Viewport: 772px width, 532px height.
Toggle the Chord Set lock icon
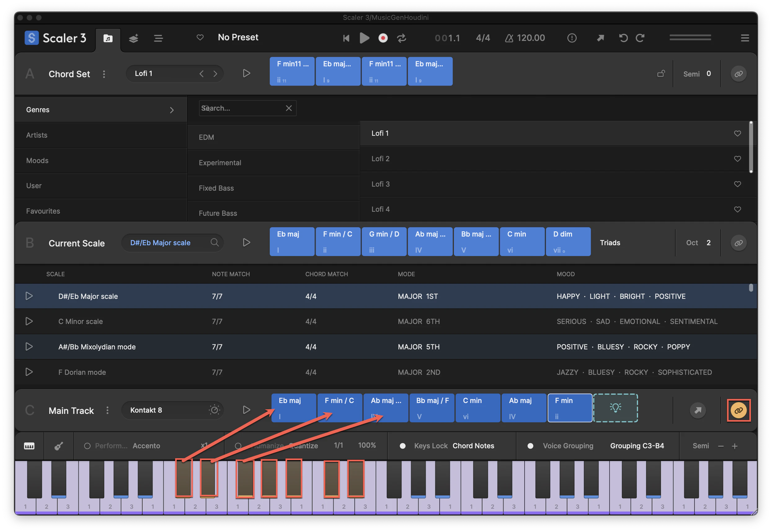tap(661, 73)
